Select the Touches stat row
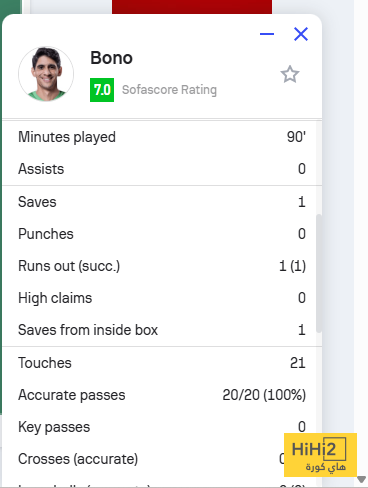The height and width of the screenshot is (488, 368). pos(162,363)
